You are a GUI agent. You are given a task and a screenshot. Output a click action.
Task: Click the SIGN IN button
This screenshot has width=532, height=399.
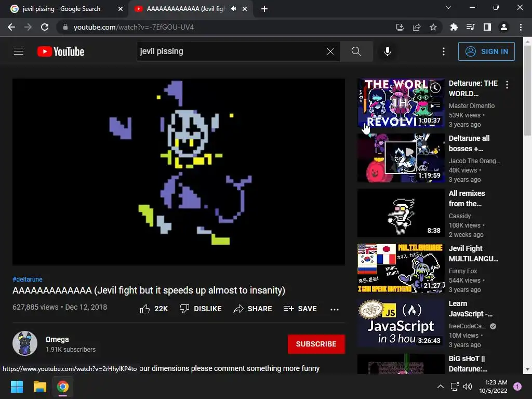pyautogui.click(x=486, y=51)
